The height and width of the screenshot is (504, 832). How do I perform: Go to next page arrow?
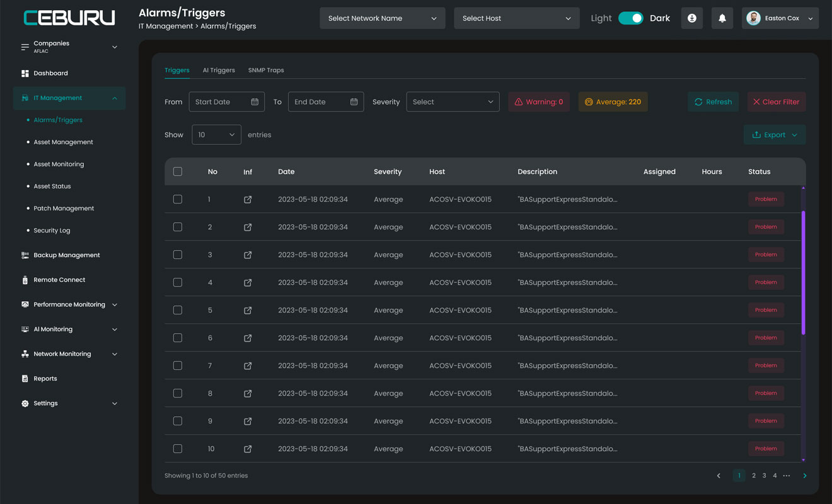[x=805, y=476]
